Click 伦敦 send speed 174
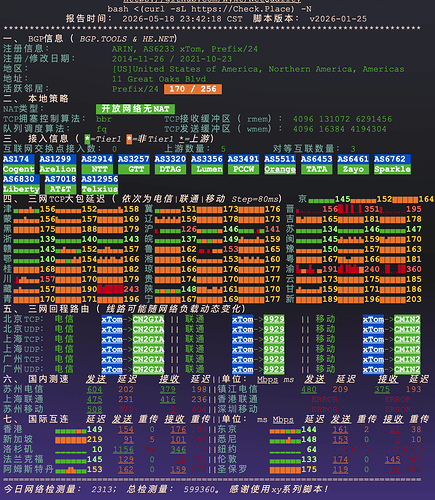The image size is (435, 500). [340, 459]
